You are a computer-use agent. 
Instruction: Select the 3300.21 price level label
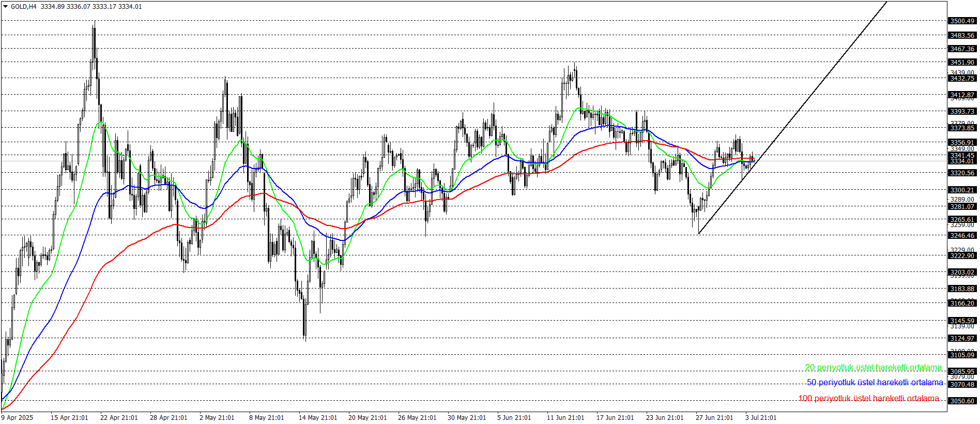(962, 190)
